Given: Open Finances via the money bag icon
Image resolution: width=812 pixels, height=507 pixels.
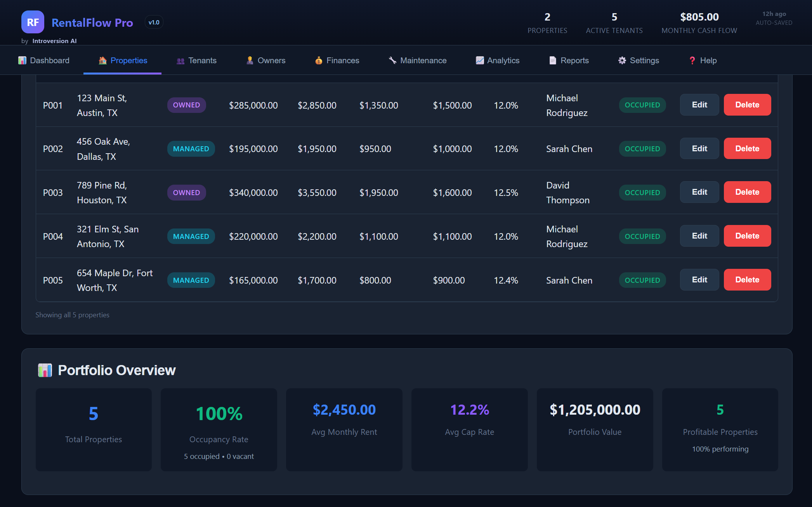Looking at the screenshot, I should tap(319, 61).
